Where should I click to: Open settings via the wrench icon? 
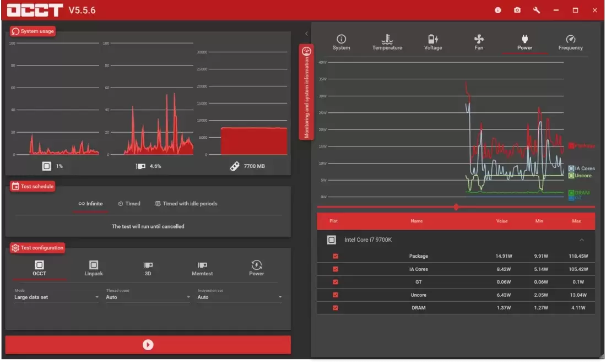click(537, 10)
